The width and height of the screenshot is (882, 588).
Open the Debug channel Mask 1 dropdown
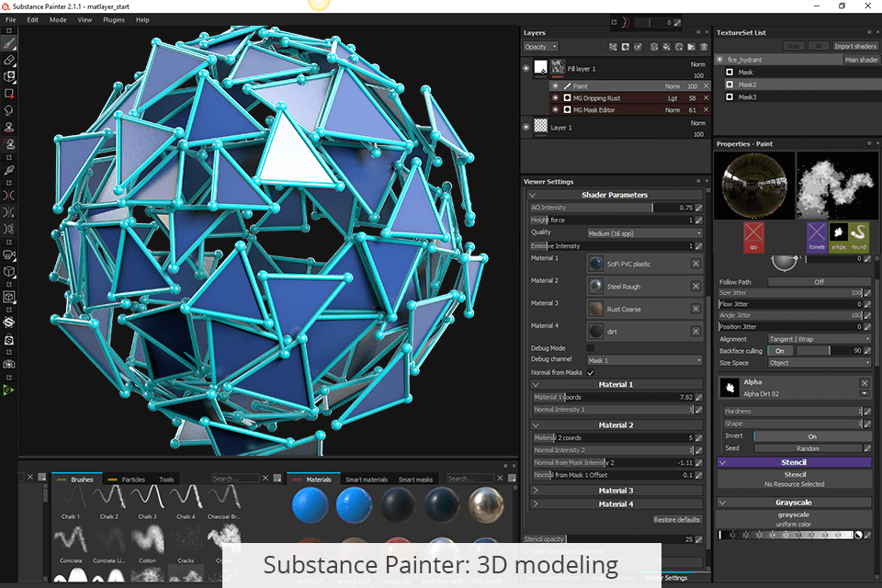(x=644, y=360)
